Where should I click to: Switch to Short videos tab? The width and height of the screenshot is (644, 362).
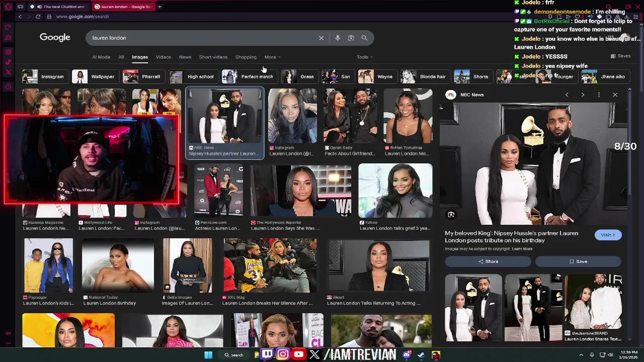(x=213, y=57)
